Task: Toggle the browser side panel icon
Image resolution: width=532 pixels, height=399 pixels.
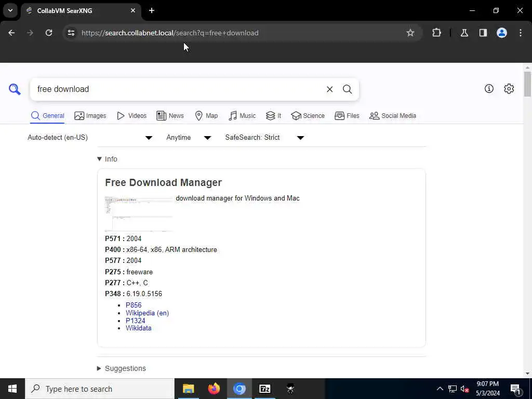Action: tap(483, 33)
